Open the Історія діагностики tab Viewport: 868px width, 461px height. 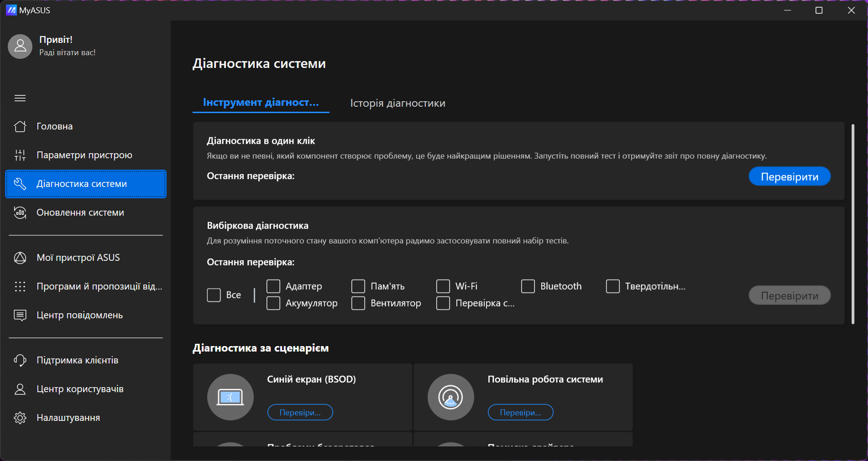tap(397, 103)
